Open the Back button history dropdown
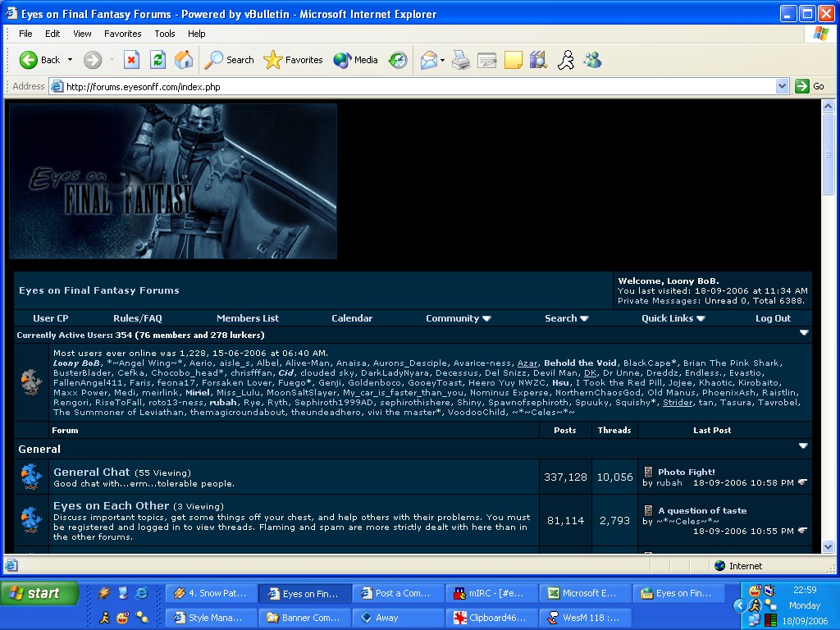The image size is (840, 630). click(x=71, y=60)
